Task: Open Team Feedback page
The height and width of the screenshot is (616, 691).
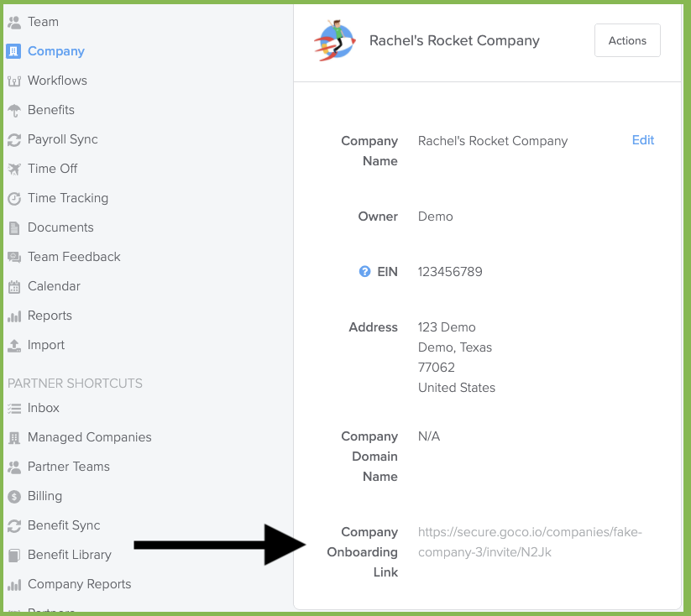Action: (74, 257)
